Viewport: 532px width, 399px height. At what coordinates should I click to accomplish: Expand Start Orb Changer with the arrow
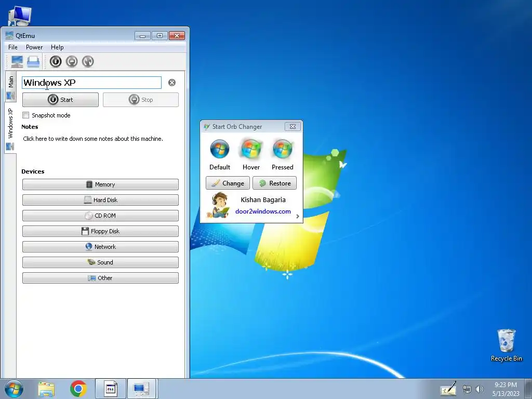click(x=298, y=216)
